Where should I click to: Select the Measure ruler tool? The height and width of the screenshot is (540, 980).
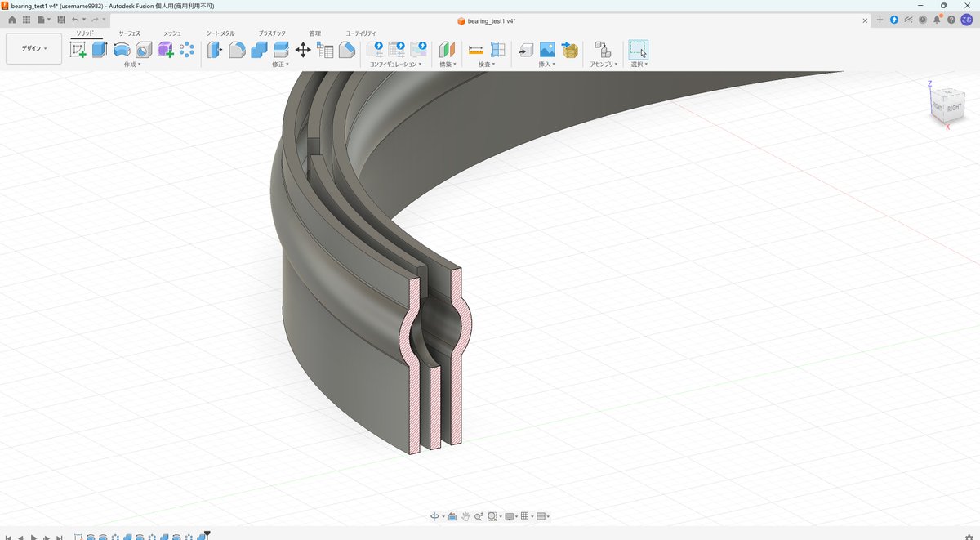(x=476, y=50)
